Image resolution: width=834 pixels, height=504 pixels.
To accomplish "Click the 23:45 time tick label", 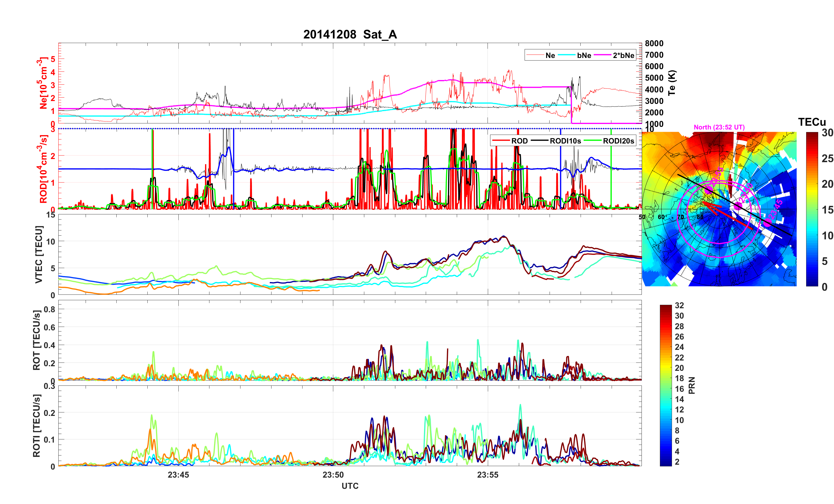I will 178,474.
